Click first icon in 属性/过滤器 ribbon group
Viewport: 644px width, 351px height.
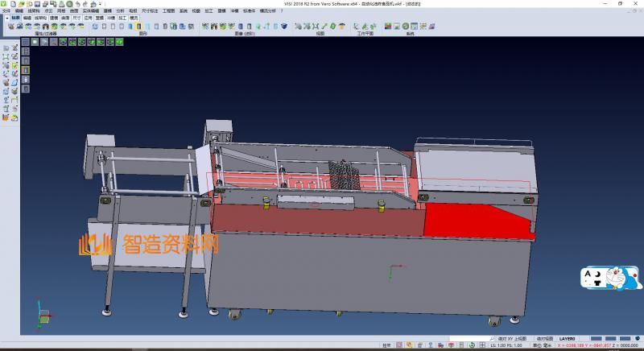click(x=10, y=27)
